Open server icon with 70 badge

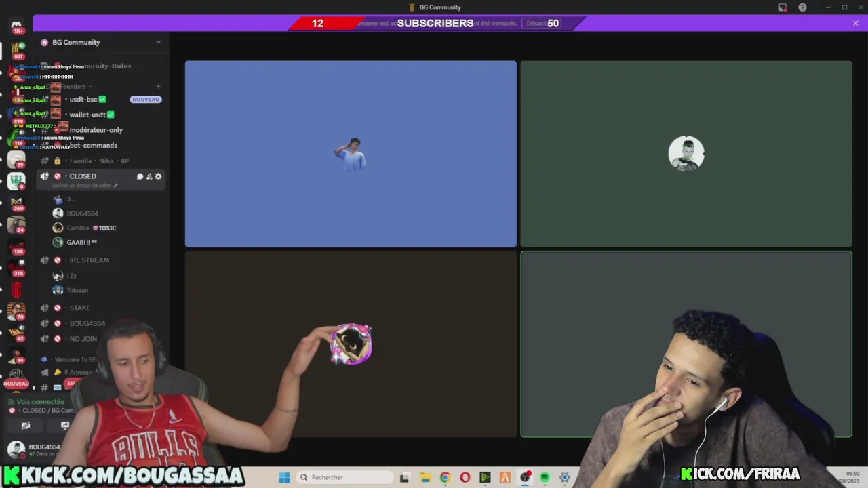click(x=16, y=311)
